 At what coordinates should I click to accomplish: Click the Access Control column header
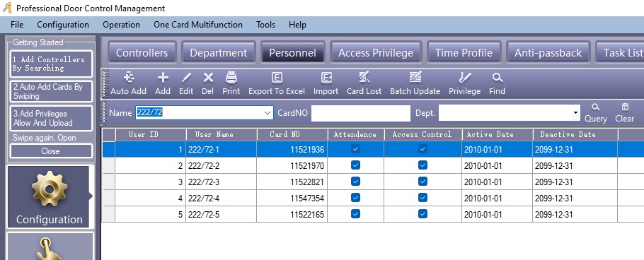423,134
